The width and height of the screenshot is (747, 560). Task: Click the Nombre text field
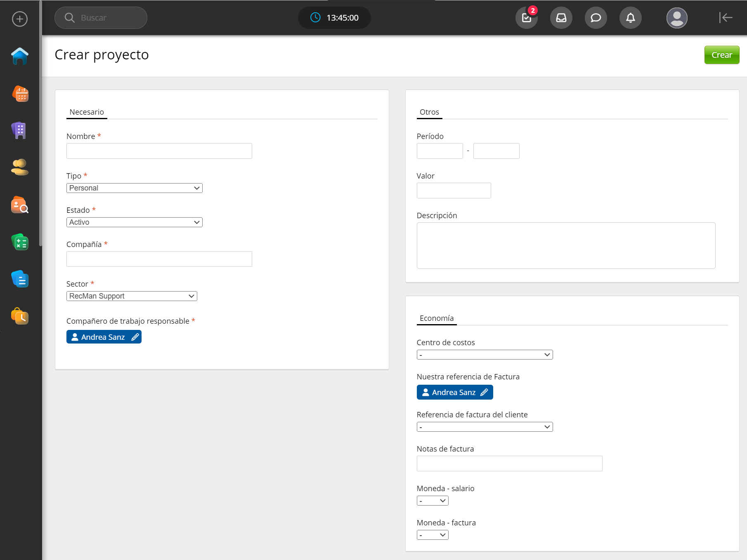click(159, 151)
